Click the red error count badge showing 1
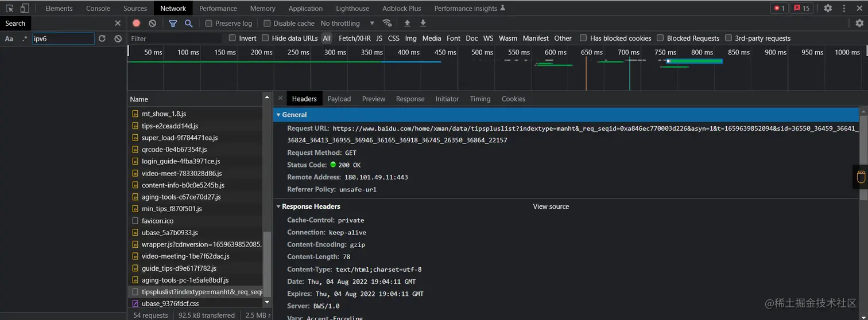 click(779, 8)
